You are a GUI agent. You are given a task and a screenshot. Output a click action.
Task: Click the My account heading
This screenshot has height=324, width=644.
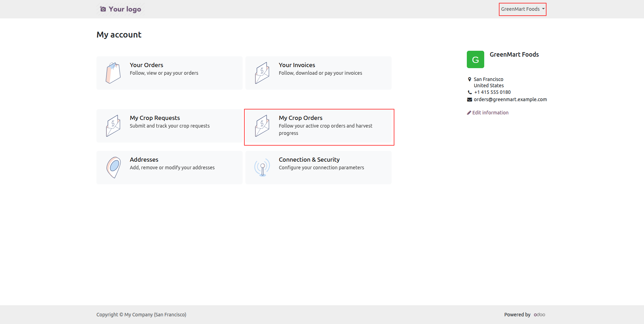(119, 35)
